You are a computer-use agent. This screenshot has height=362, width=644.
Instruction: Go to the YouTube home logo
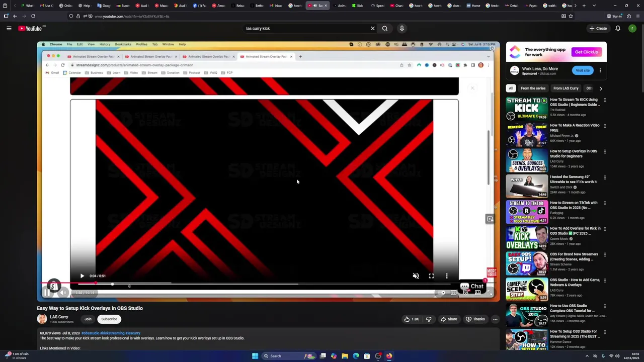30,29
